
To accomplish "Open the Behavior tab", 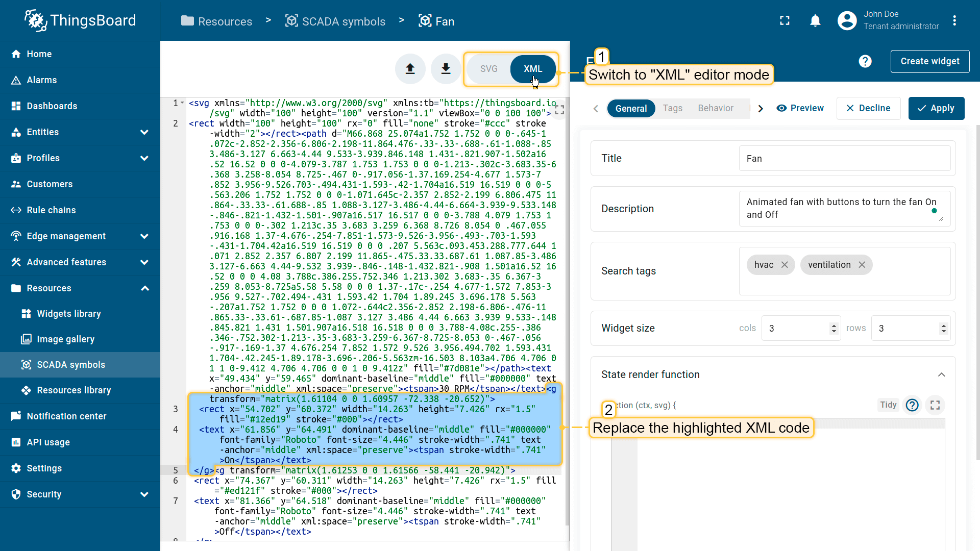I will (715, 108).
